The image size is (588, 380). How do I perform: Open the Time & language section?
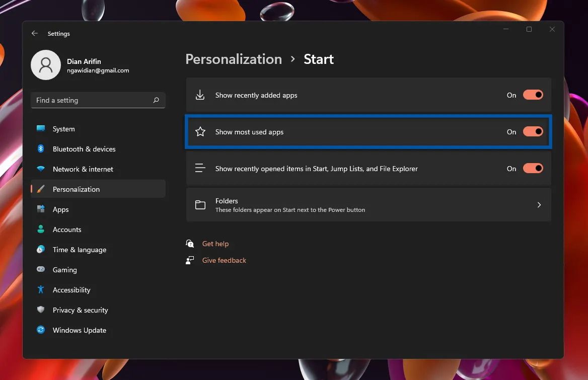[x=80, y=250]
